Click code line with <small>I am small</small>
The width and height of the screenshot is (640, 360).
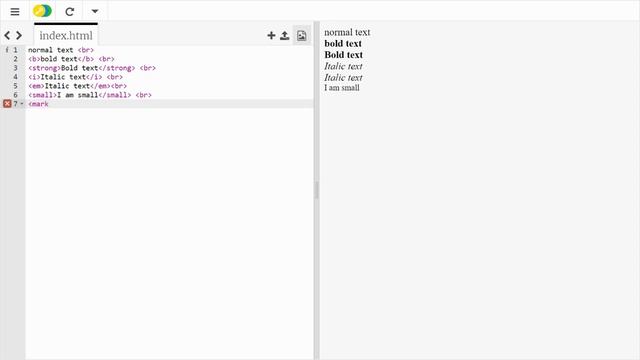pos(90,95)
